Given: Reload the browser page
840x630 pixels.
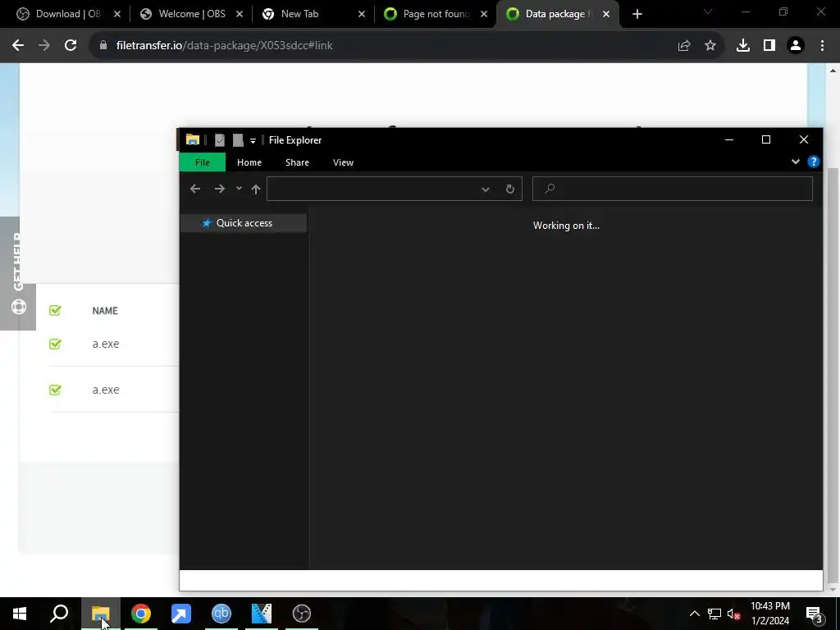Looking at the screenshot, I should (71, 46).
